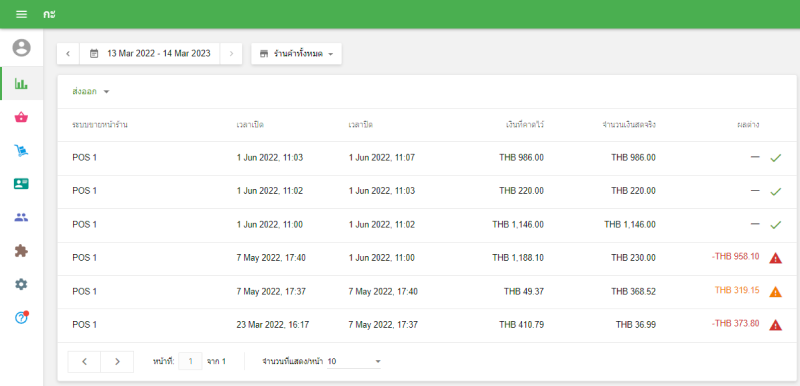Open the user account profile icon

tap(21, 48)
